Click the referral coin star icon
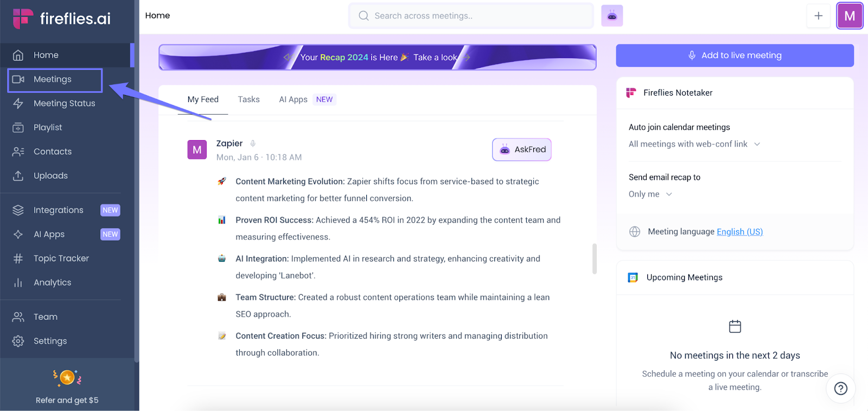Screen dimensions: 868x411 (x=67, y=377)
